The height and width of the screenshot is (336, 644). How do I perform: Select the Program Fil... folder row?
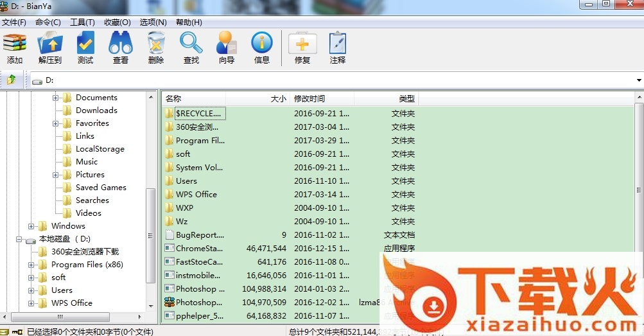200,141
